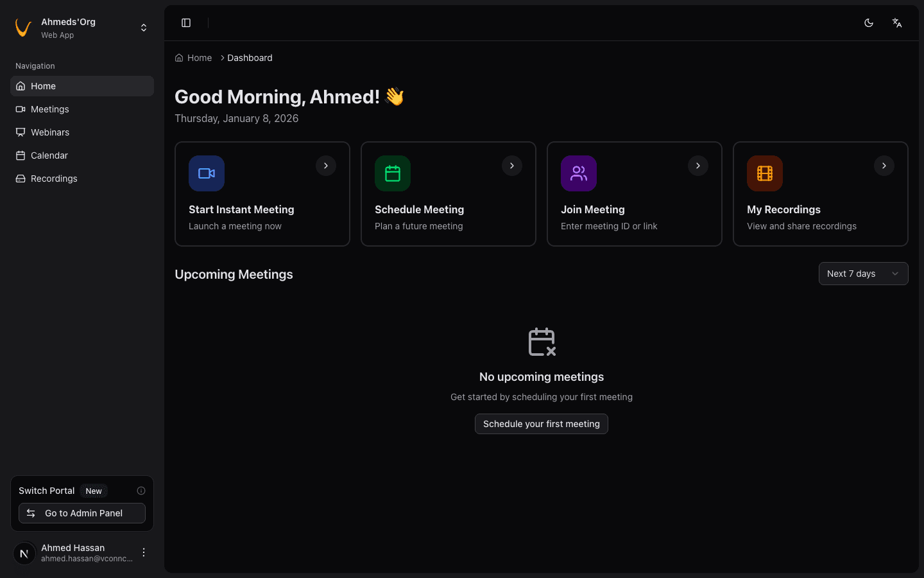Open the Ahmeds'Org organization switcher
924x578 pixels.
coord(82,28)
